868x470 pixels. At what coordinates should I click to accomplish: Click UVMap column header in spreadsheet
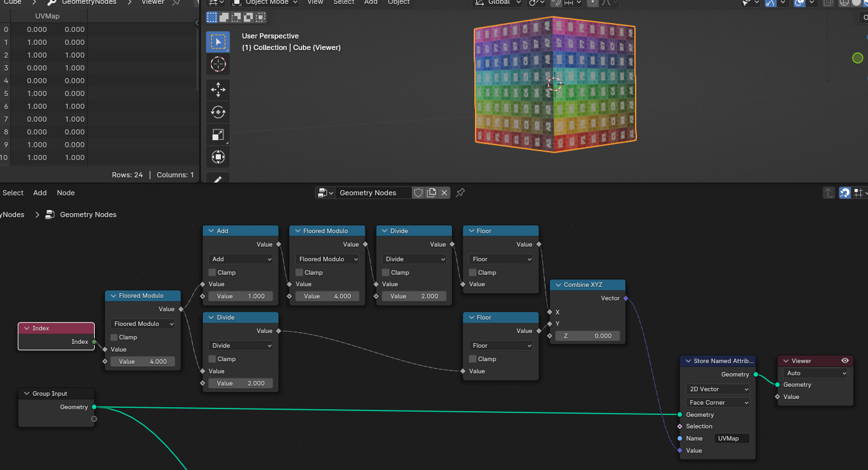coord(48,16)
